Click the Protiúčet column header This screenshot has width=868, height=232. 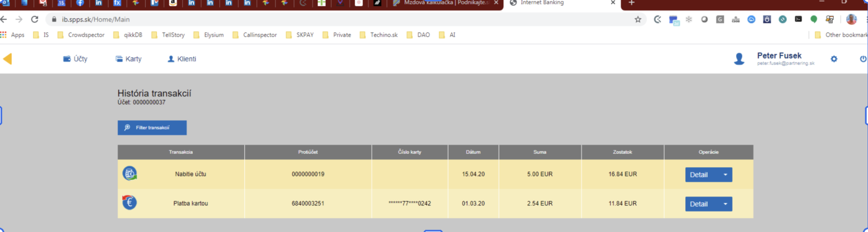pyautogui.click(x=308, y=152)
